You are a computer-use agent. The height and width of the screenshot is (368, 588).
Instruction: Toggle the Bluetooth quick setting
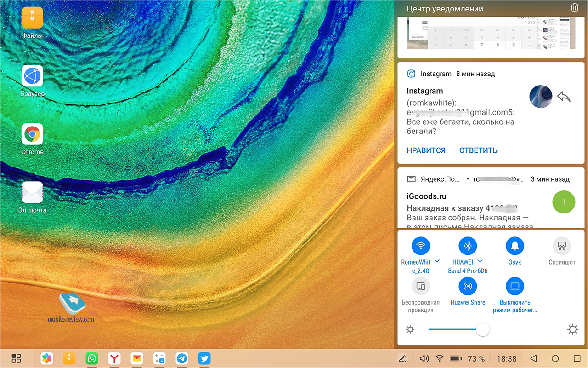coord(468,246)
